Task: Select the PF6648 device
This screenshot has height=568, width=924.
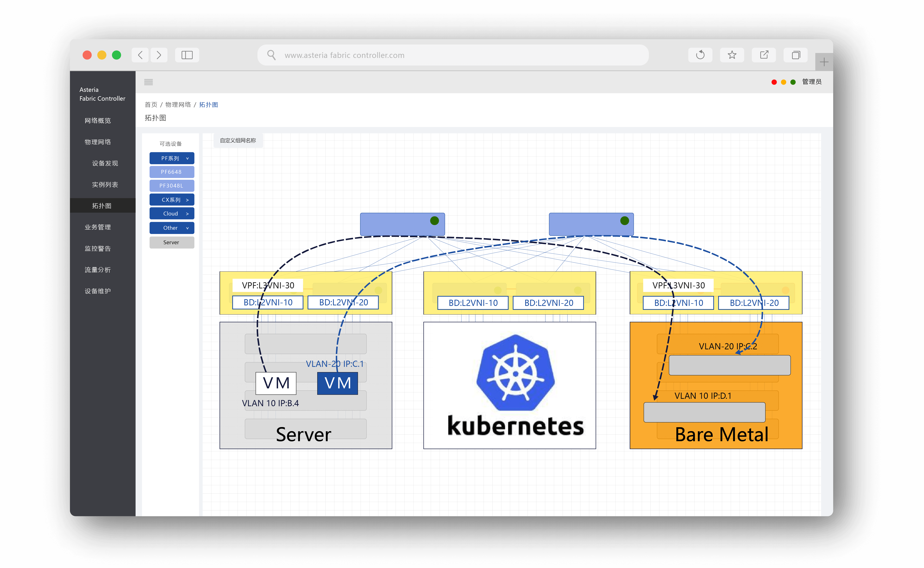Action: tap(172, 172)
